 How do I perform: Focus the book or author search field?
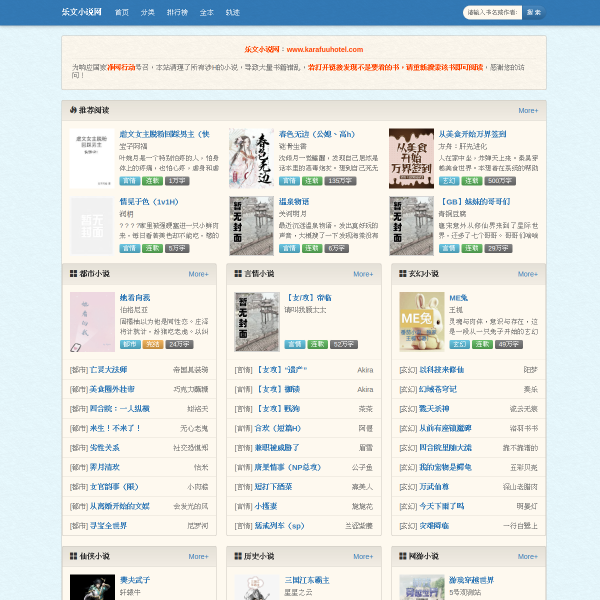coord(492,13)
